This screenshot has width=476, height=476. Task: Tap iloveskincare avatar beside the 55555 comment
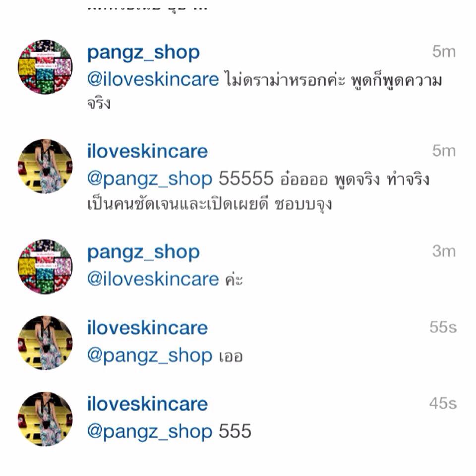click(x=45, y=167)
